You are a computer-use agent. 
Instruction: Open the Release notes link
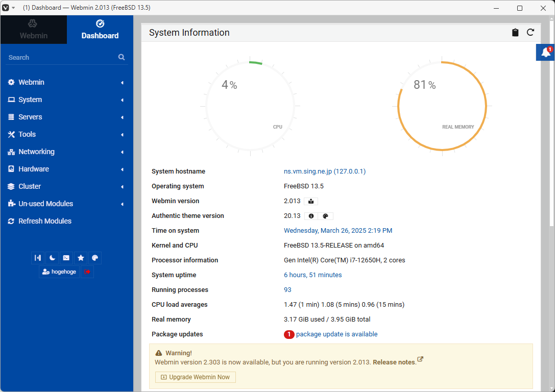coord(394,362)
